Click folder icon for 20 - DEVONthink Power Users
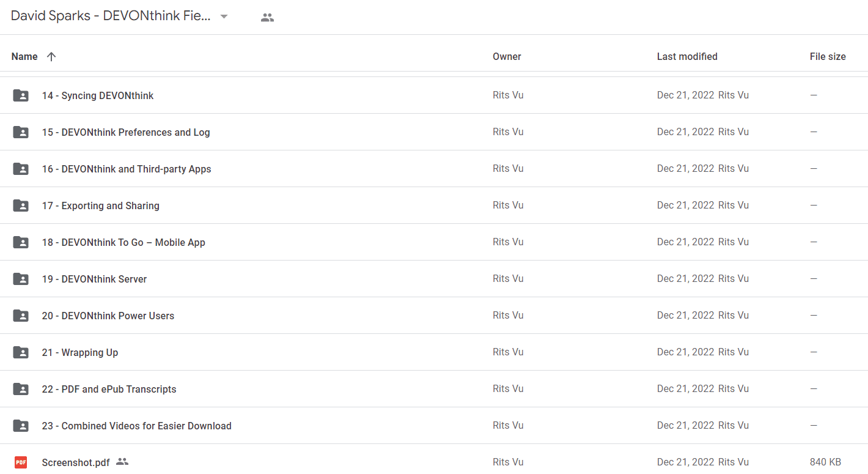The height and width of the screenshot is (474, 868). pos(21,316)
